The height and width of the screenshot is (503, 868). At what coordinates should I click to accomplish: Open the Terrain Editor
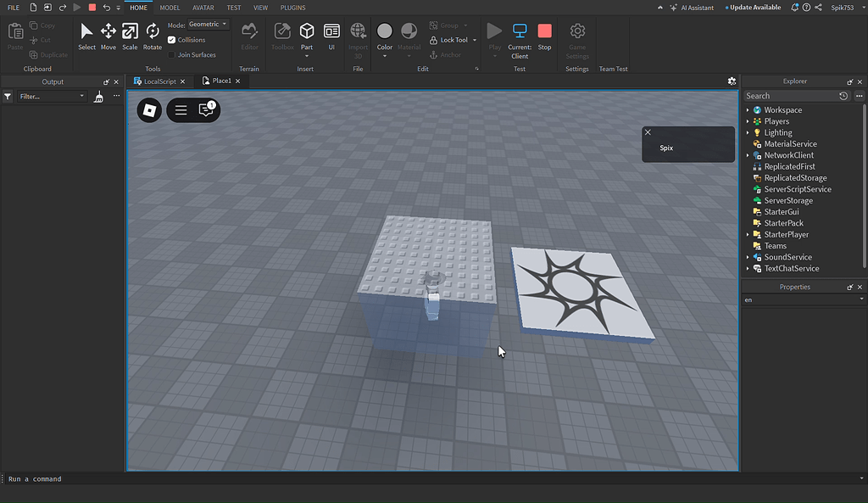(249, 37)
